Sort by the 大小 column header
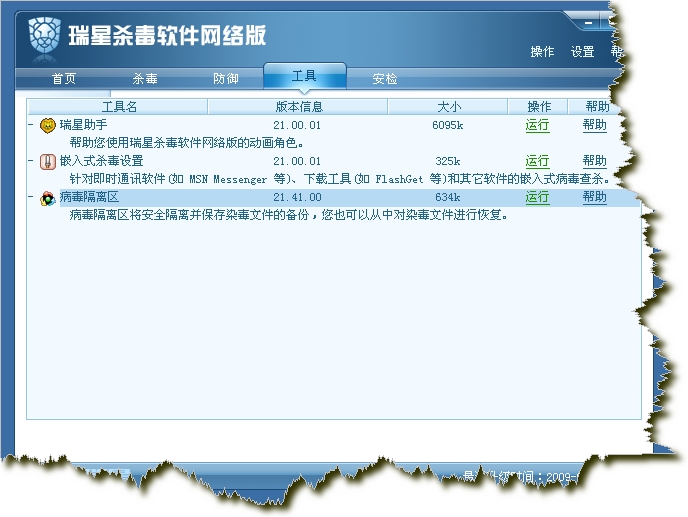Screen dimensions: 688x517 click(448, 107)
